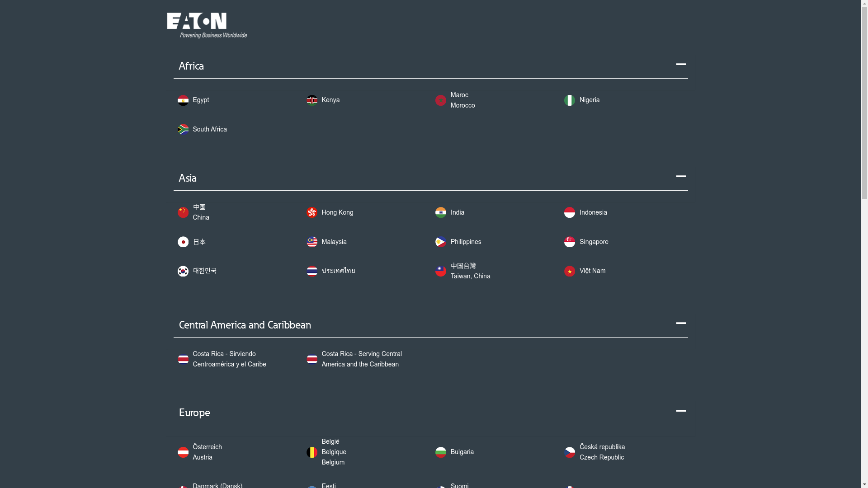
Task: Open the Nigeria site link
Action: (589, 100)
